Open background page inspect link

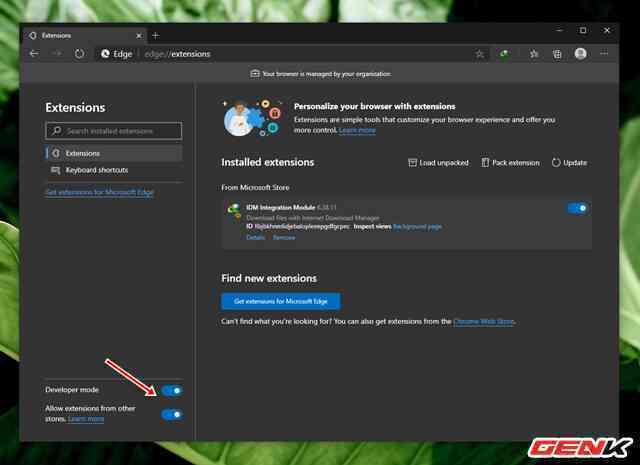[x=417, y=227]
